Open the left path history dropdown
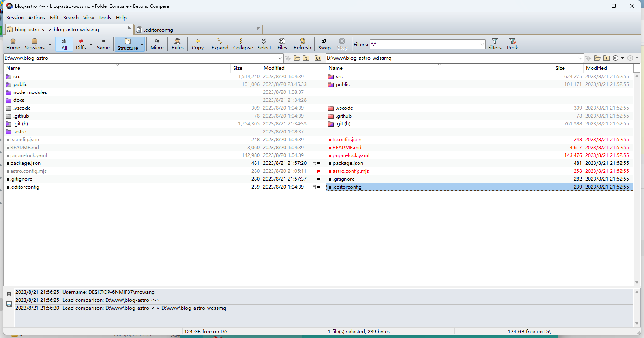Screen dimensions: 644x338 [280, 58]
